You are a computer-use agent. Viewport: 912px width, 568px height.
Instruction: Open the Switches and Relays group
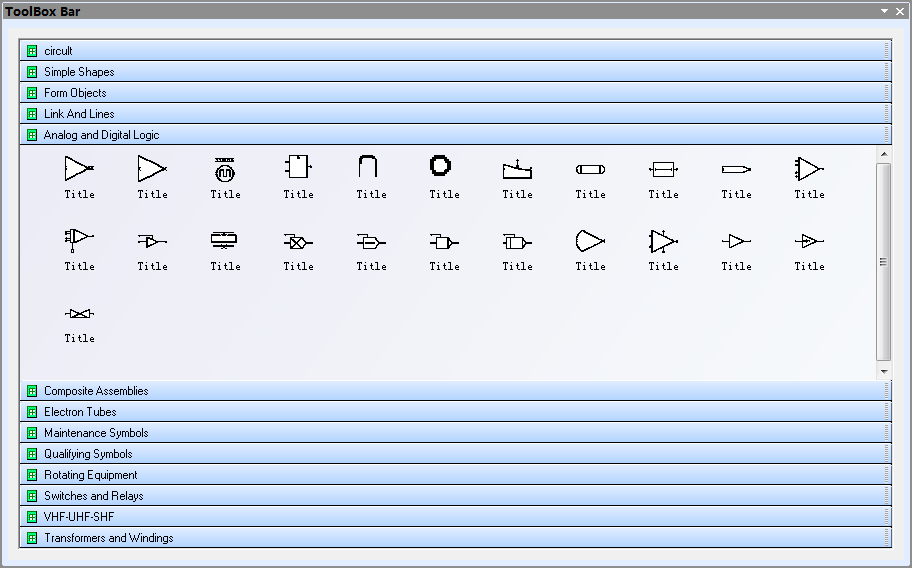[x=93, y=496]
